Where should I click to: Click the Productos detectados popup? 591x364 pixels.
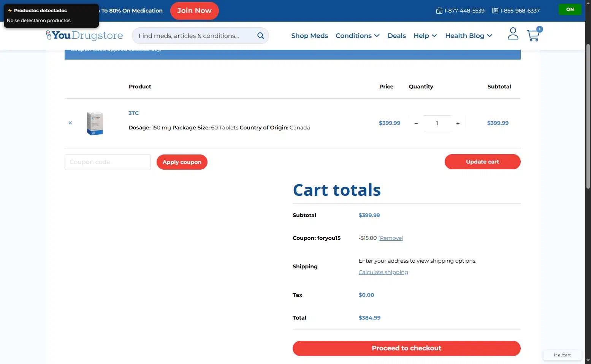tap(51, 16)
